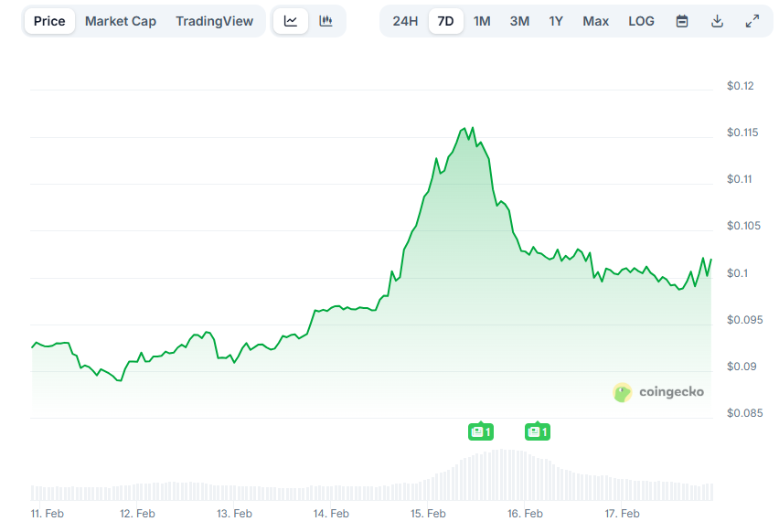
Task: Switch to the Market Cap view
Action: (x=121, y=20)
